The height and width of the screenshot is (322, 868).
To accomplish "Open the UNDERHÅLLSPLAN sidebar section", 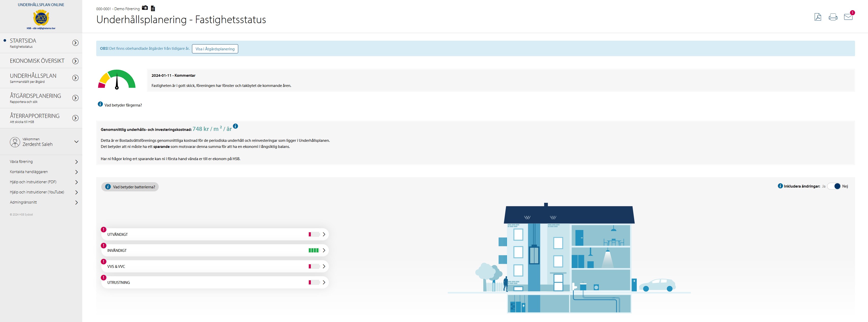I will (33, 76).
